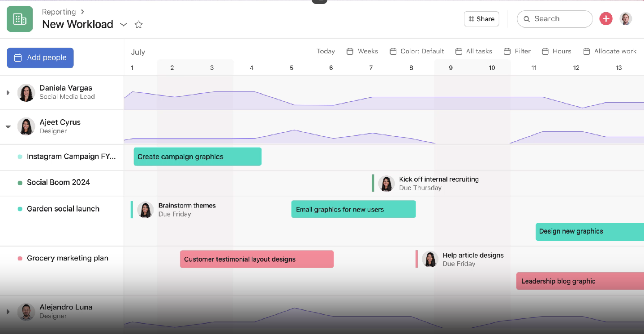644x334 pixels.
Task: Toggle the Allocate work option
Action: tap(610, 51)
